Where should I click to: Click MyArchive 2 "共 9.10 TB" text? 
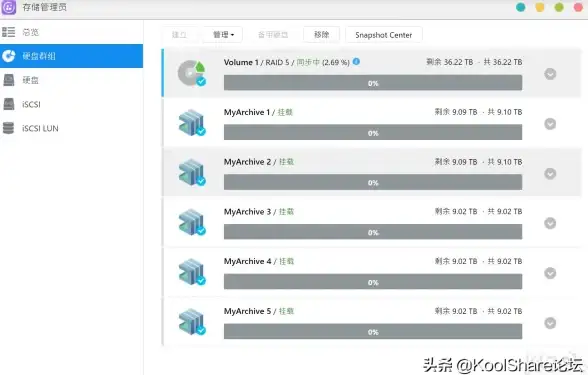[x=505, y=162]
